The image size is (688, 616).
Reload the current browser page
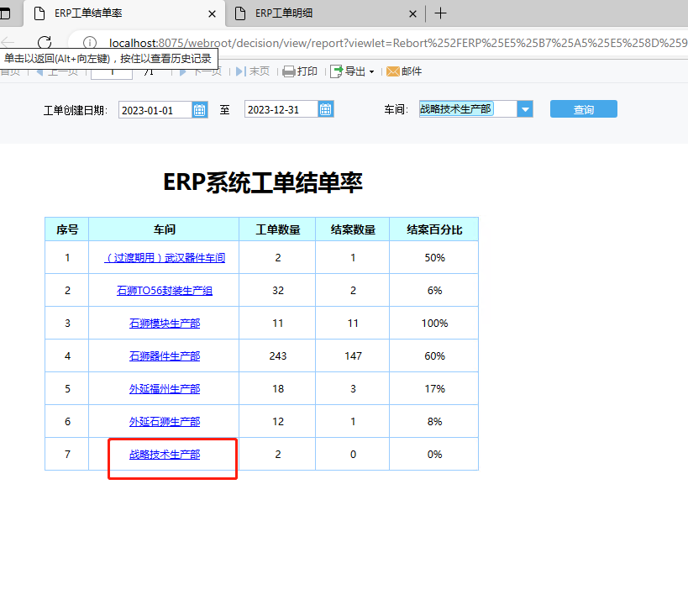[x=45, y=43]
